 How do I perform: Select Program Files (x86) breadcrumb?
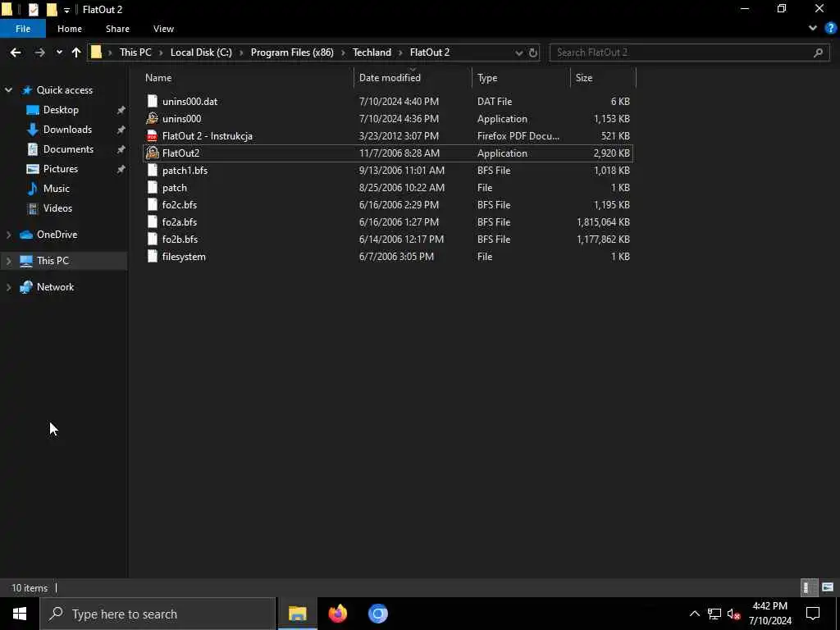point(292,52)
